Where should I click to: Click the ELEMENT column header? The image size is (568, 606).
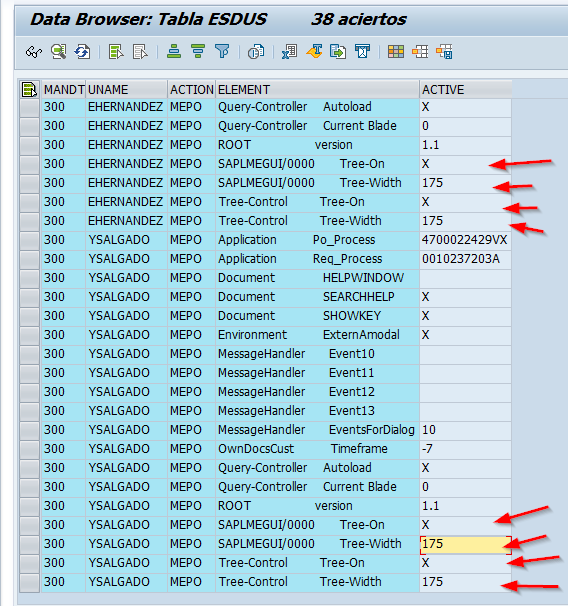[317, 89]
